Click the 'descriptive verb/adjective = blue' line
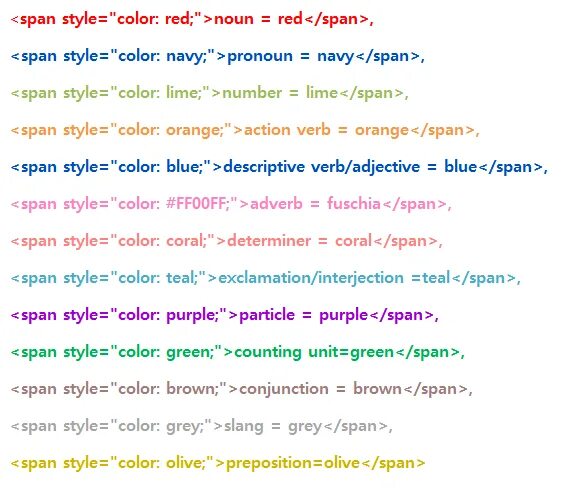 click(279, 167)
